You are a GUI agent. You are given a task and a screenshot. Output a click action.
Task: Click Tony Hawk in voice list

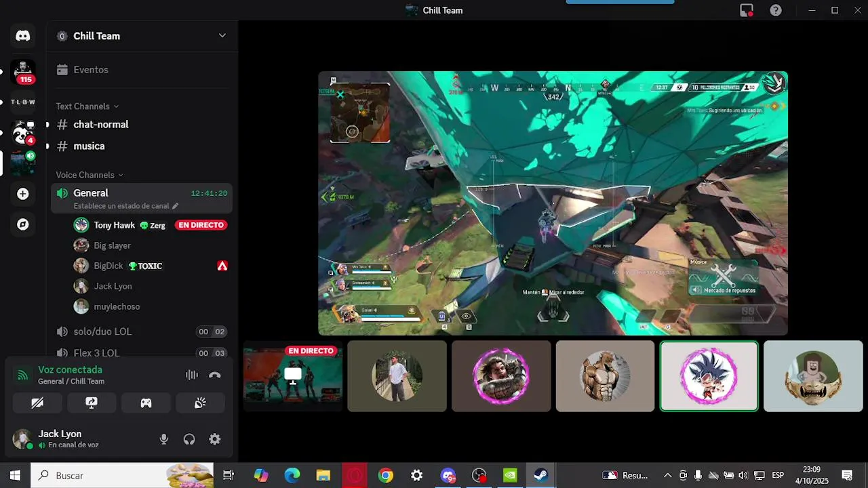click(x=114, y=225)
